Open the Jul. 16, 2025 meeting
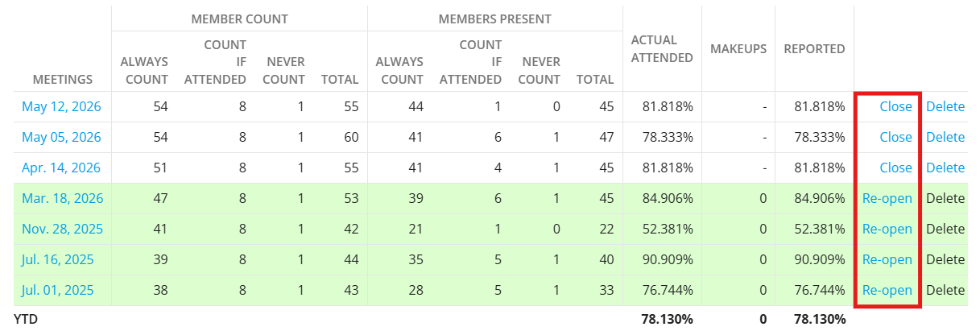The image size is (980, 331). 58,259
